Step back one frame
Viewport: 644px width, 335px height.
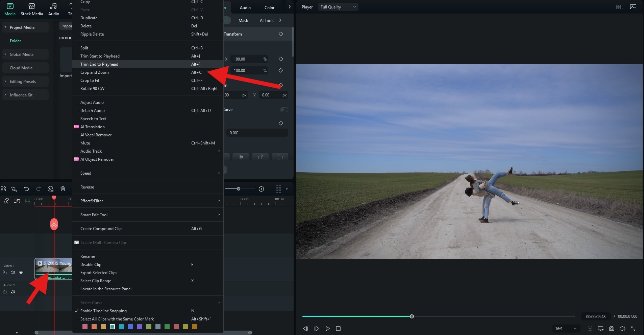coord(305,329)
